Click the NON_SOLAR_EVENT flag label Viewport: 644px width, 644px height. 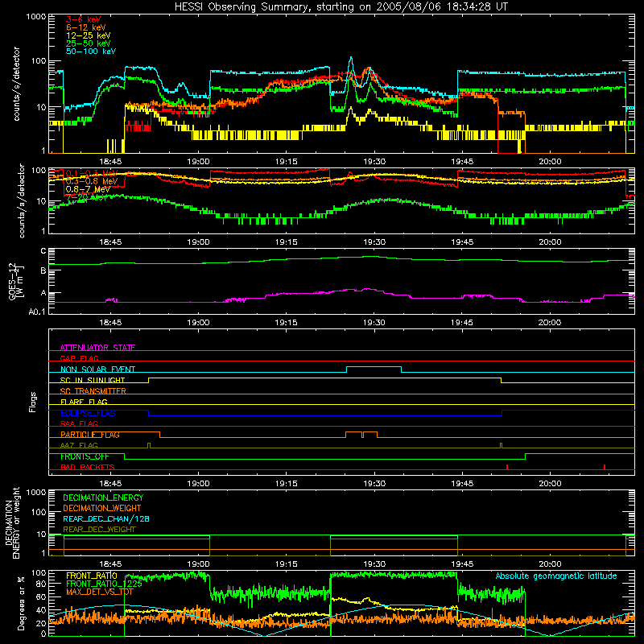click(97, 369)
